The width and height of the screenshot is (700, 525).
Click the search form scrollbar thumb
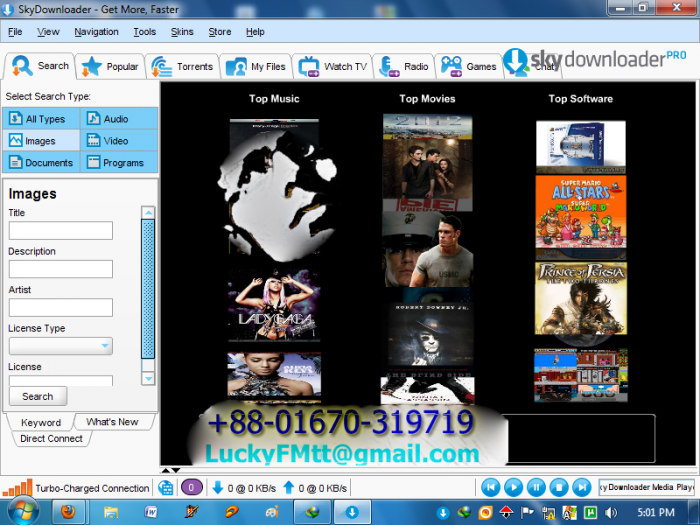point(148,289)
